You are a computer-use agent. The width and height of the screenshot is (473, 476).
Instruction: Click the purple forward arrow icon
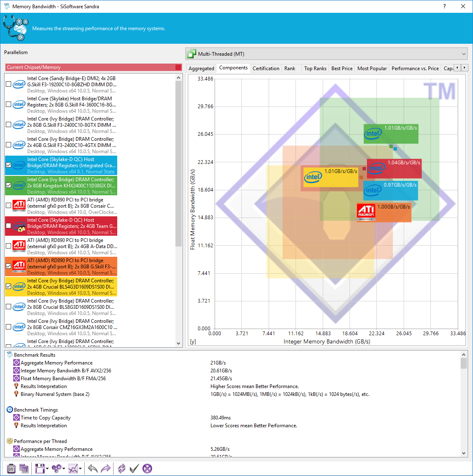tap(105, 469)
